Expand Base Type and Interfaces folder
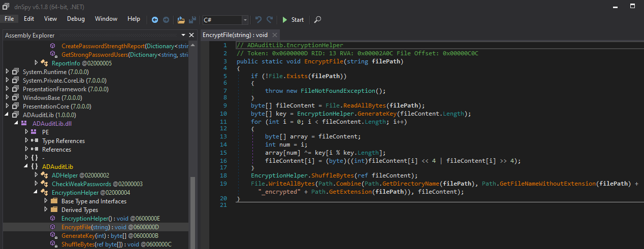This screenshot has height=249, width=644. (x=46, y=201)
